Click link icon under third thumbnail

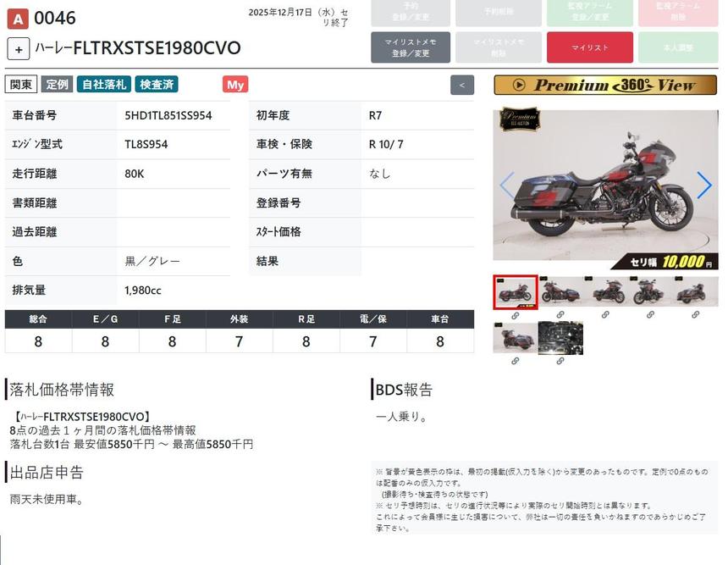(605, 315)
